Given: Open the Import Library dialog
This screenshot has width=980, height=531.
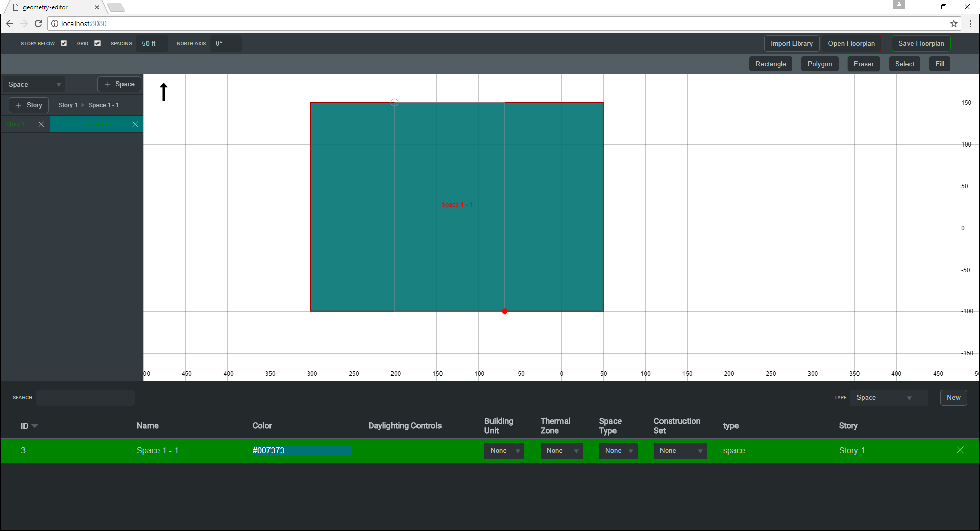Looking at the screenshot, I should [791, 43].
